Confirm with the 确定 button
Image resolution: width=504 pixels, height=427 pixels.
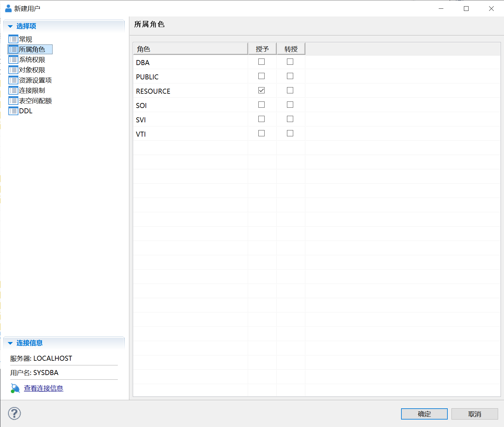click(424, 414)
